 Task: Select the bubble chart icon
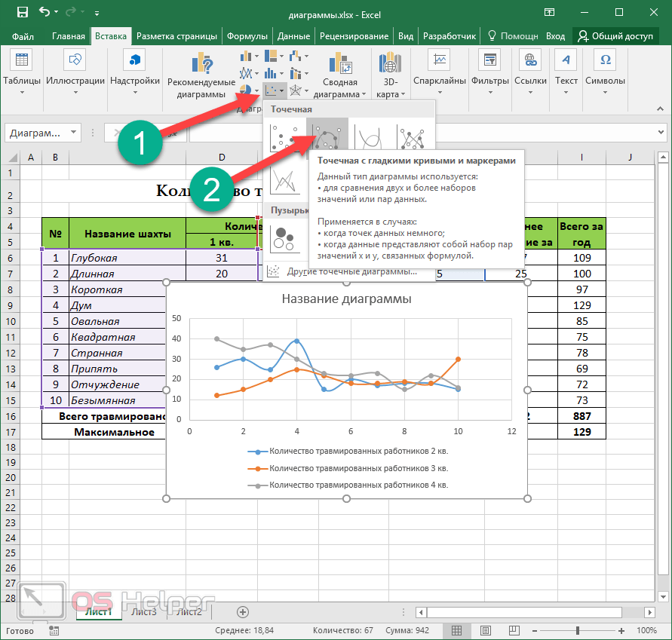coord(285,238)
